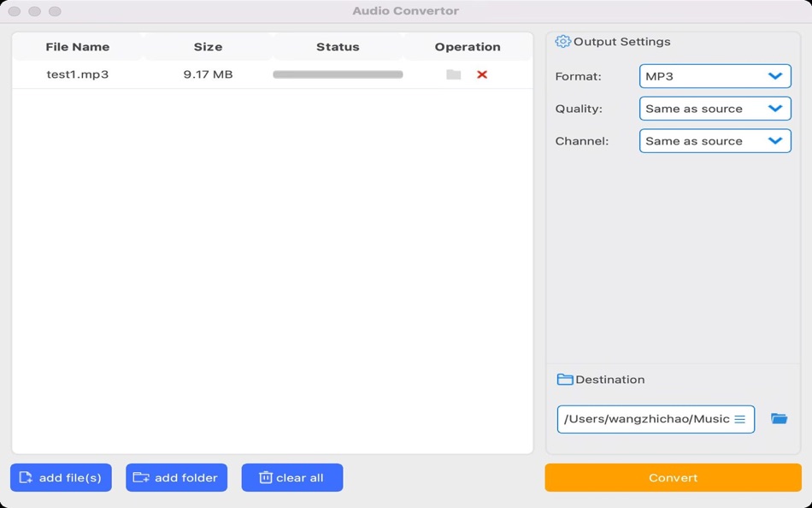Open the output folder for test1.mp3
Screen dimensions: 812x508
coord(453,74)
